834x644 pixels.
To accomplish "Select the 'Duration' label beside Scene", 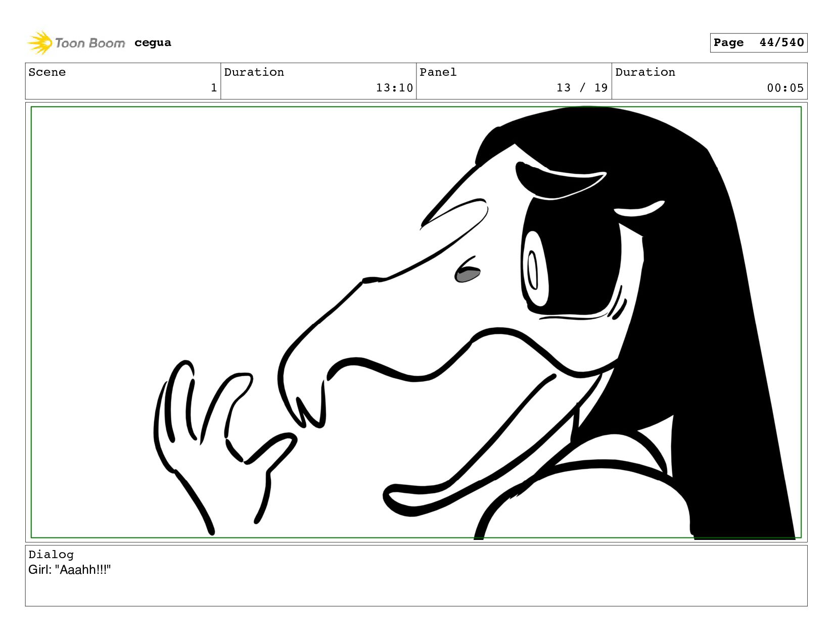I will point(254,72).
